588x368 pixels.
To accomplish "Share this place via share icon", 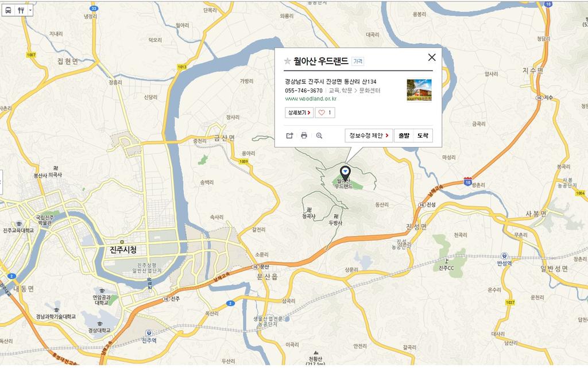I will click(289, 135).
